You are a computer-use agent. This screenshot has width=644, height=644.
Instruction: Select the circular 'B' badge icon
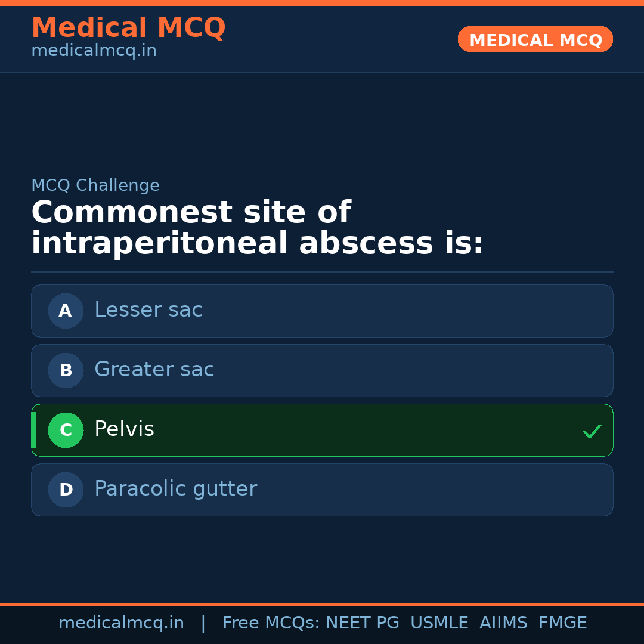[x=66, y=370]
